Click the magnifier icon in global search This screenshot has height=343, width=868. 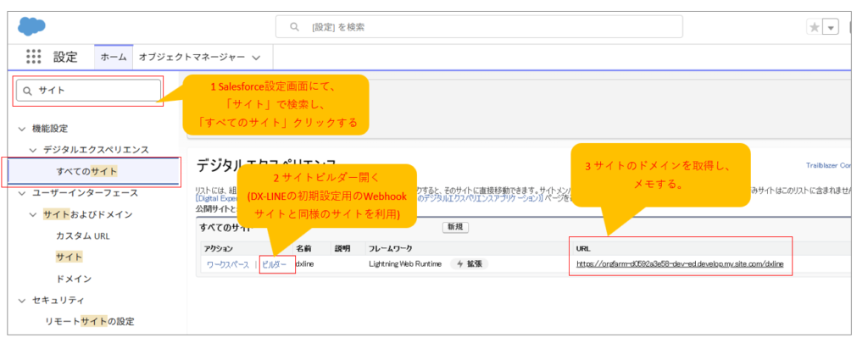(295, 26)
